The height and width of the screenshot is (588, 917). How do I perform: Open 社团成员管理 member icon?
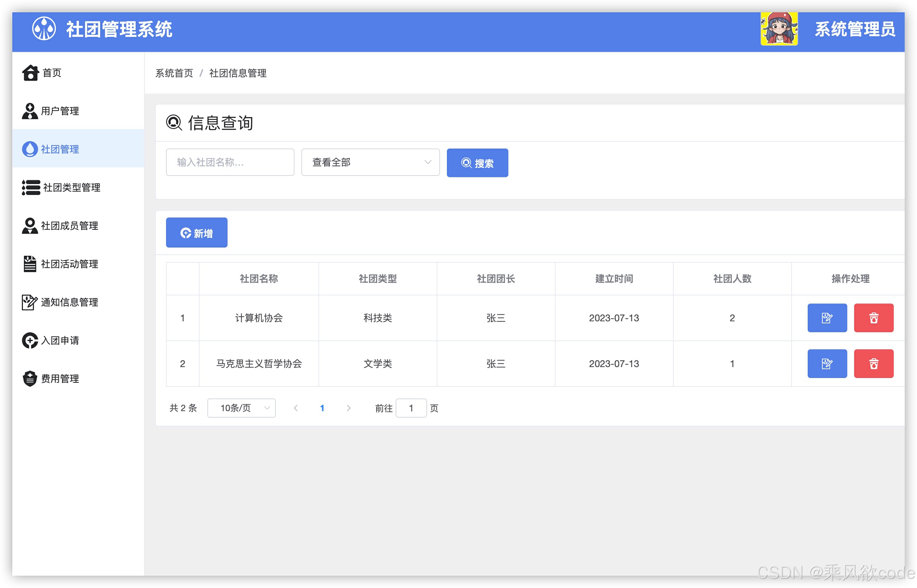[x=29, y=226]
